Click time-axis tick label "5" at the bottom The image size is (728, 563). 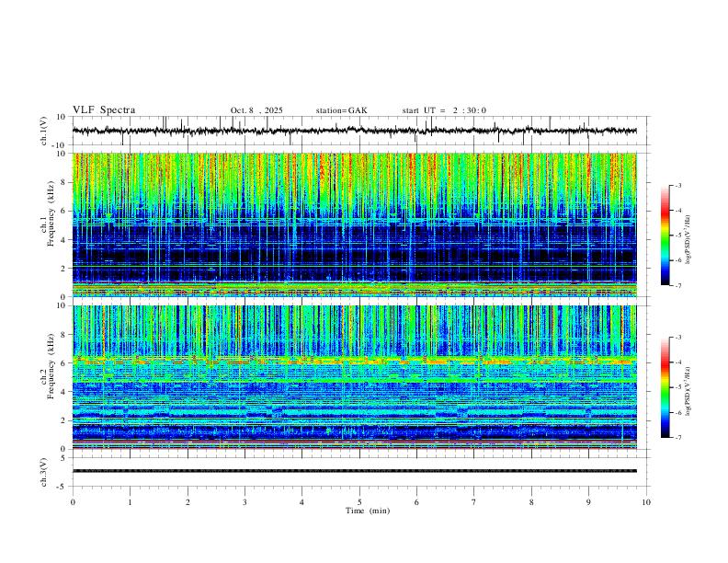pyautogui.click(x=359, y=502)
